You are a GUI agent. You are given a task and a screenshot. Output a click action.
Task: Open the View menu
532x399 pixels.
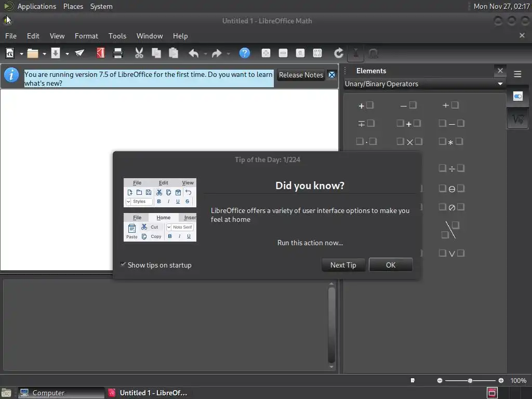coord(57,36)
